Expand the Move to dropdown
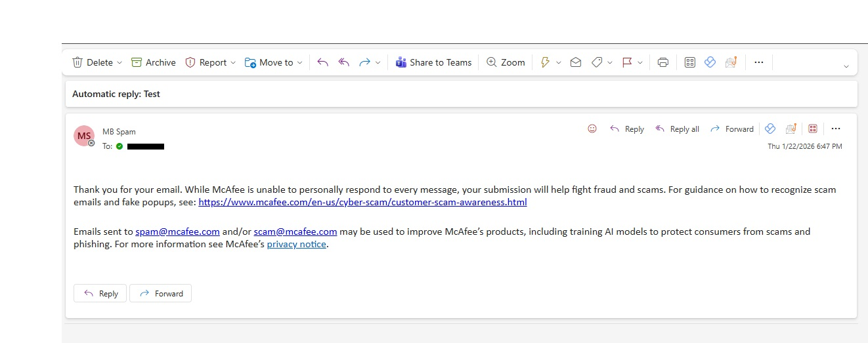The height and width of the screenshot is (343, 868). [300, 63]
